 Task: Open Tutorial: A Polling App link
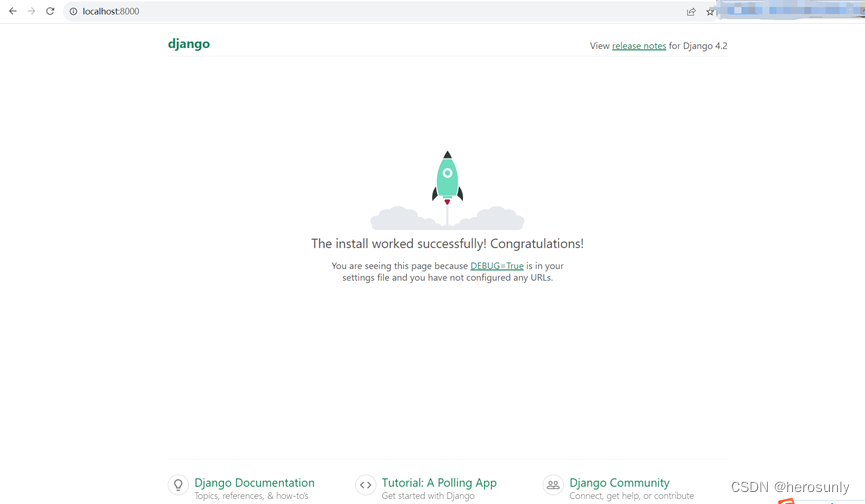coord(439,482)
